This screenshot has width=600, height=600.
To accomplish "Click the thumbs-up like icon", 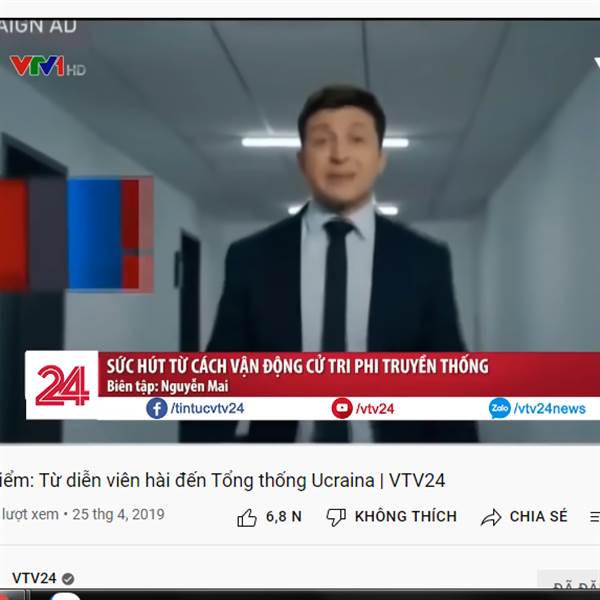I will (x=247, y=518).
